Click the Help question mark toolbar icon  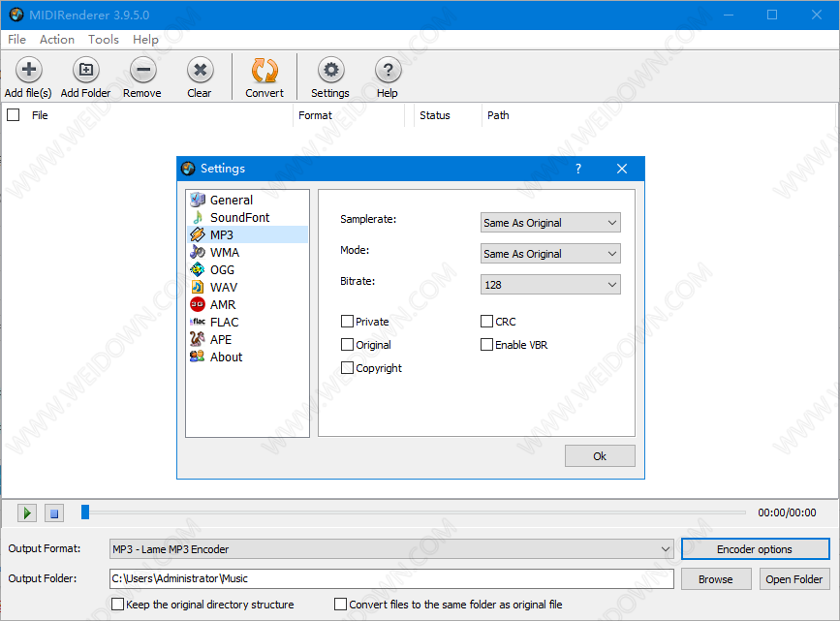point(388,70)
